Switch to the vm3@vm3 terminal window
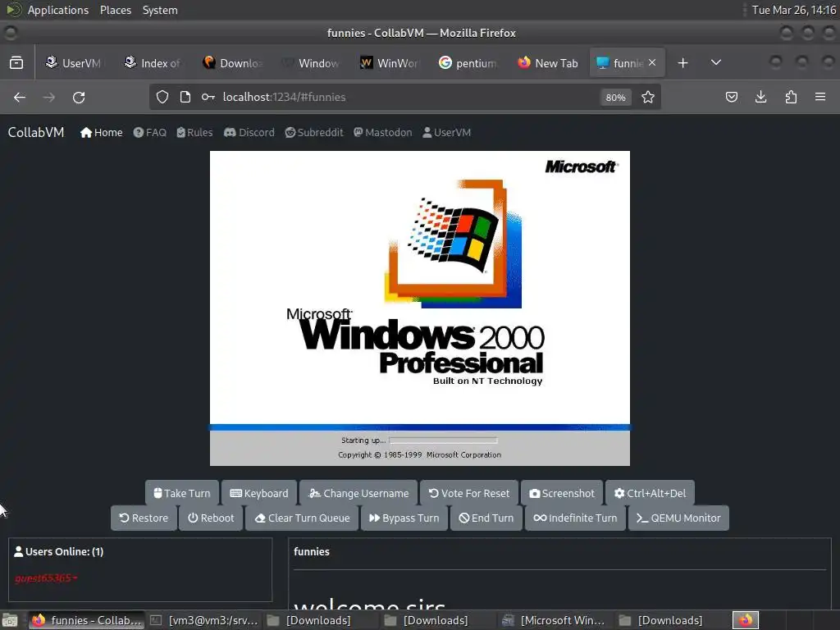Viewport: 840px width, 630px height. [x=204, y=620]
